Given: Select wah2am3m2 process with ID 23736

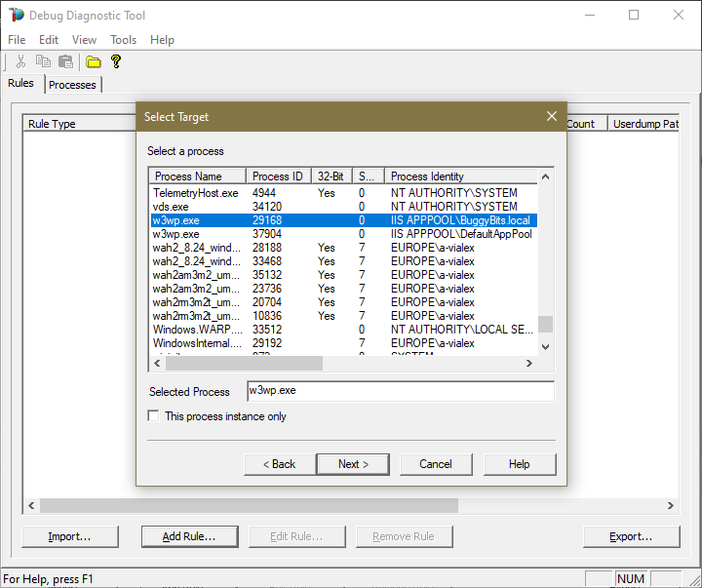Looking at the screenshot, I should click(x=344, y=289).
